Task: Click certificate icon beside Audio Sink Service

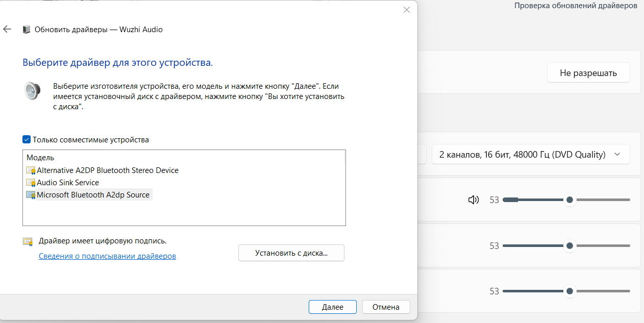Action: [31, 183]
